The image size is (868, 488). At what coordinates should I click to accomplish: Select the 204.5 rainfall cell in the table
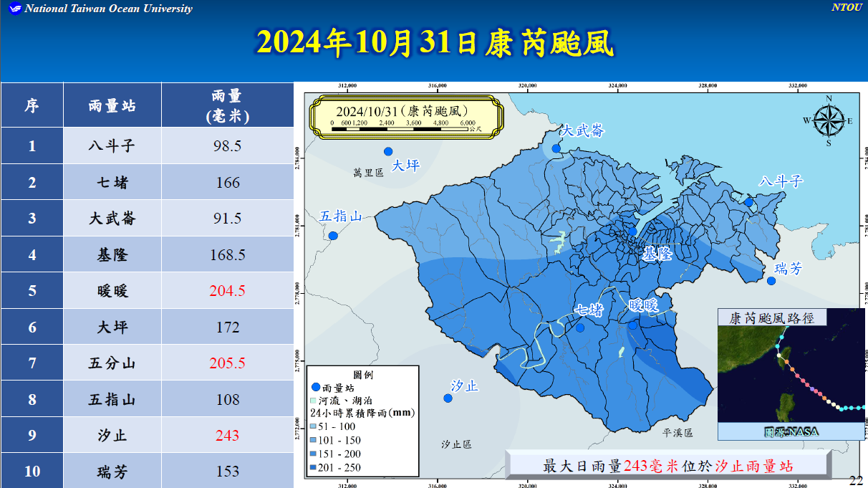point(227,291)
